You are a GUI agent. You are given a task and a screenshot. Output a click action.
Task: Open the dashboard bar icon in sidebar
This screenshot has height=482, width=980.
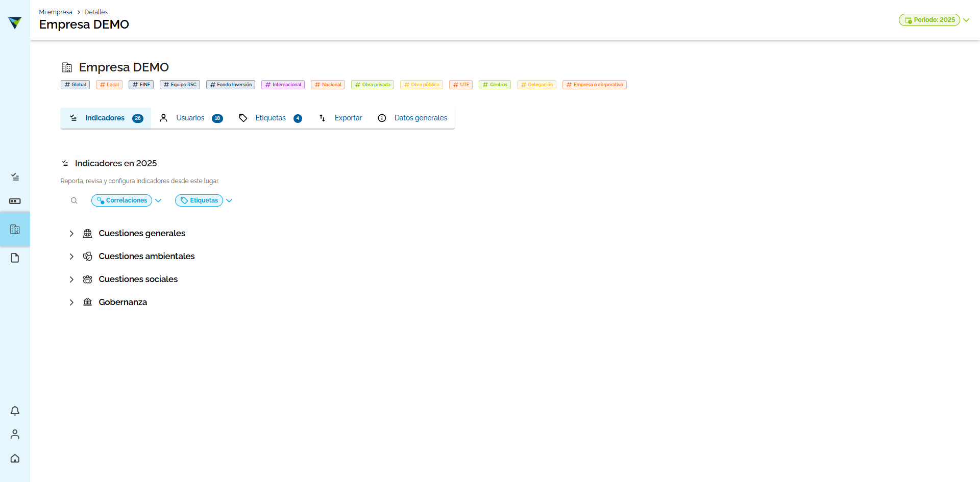click(x=15, y=201)
